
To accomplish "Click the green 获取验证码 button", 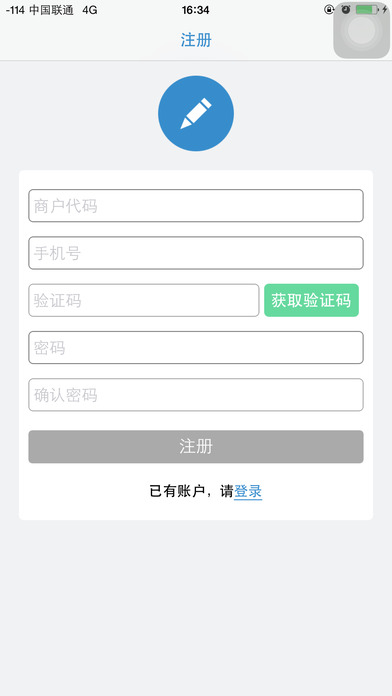I will tap(311, 301).
